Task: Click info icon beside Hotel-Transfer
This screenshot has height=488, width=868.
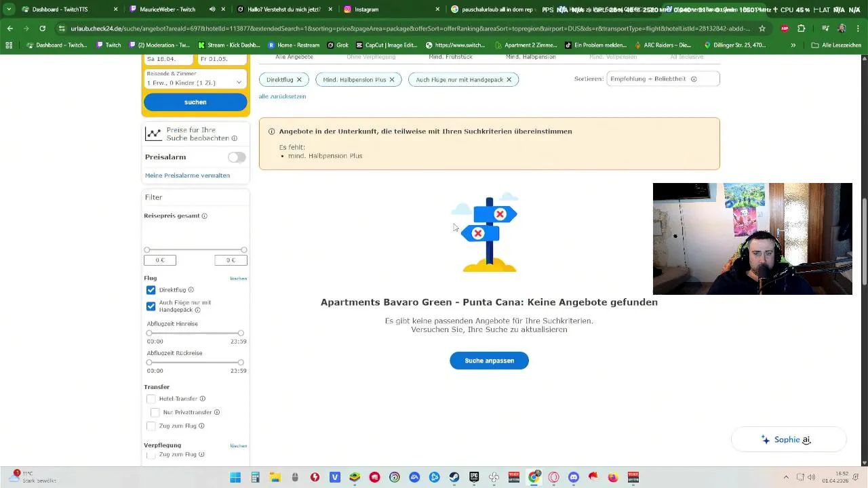Action: point(202,399)
